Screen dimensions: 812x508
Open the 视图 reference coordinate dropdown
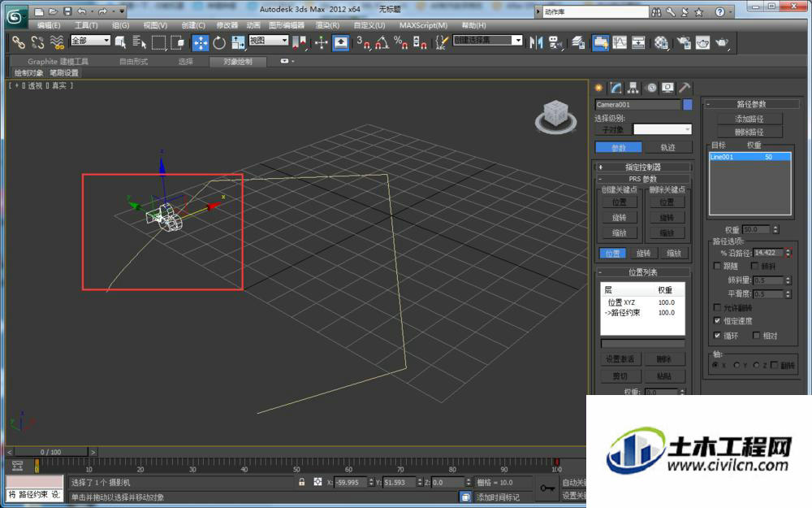click(x=268, y=41)
